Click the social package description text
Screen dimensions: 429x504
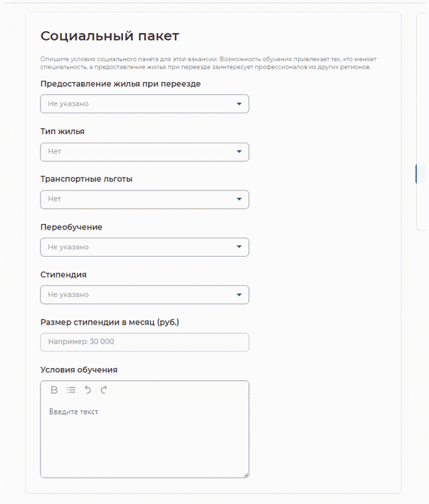click(x=208, y=63)
